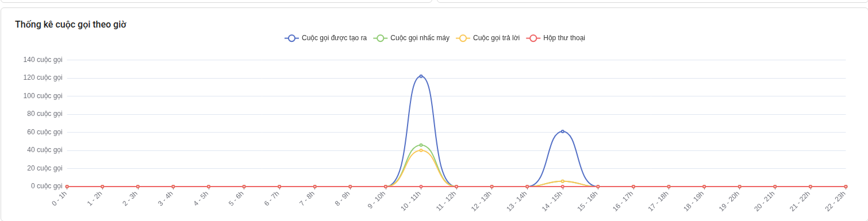Click the '120 cuộc gọi' axis label
The width and height of the screenshot is (868, 221).
[43, 77]
